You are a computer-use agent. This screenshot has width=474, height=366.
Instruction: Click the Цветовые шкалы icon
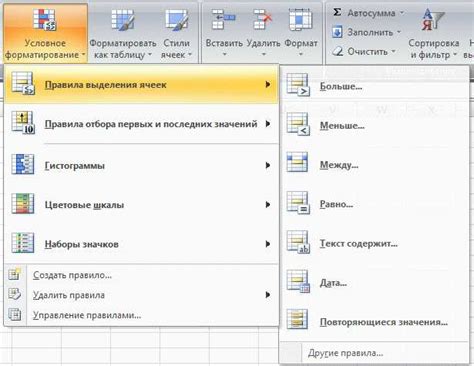[x=23, y=203]
